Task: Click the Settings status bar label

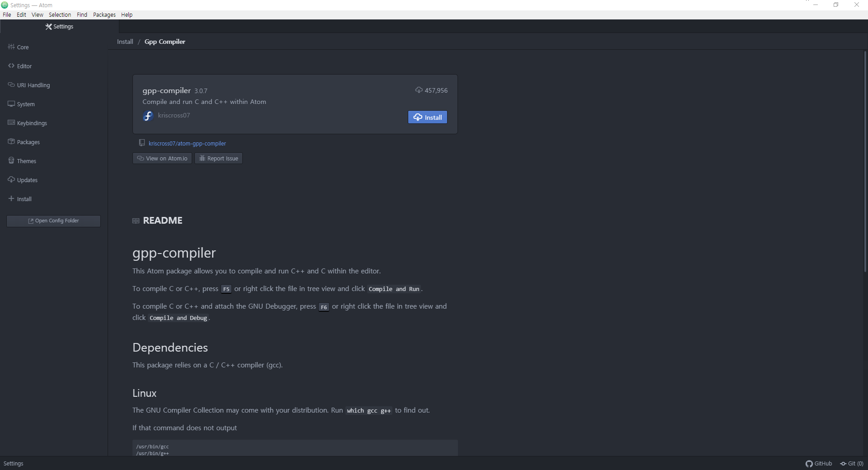Action: pyautogui.click(x=14, y=464)
